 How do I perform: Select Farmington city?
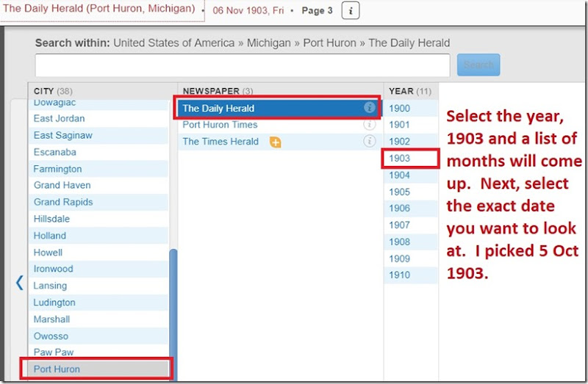coord(98,169)
